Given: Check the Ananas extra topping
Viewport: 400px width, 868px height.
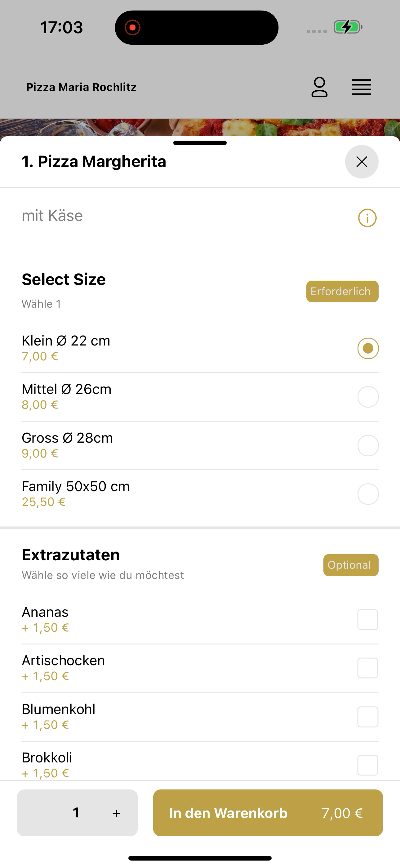Looking at the screenshot, I should 367,619.
